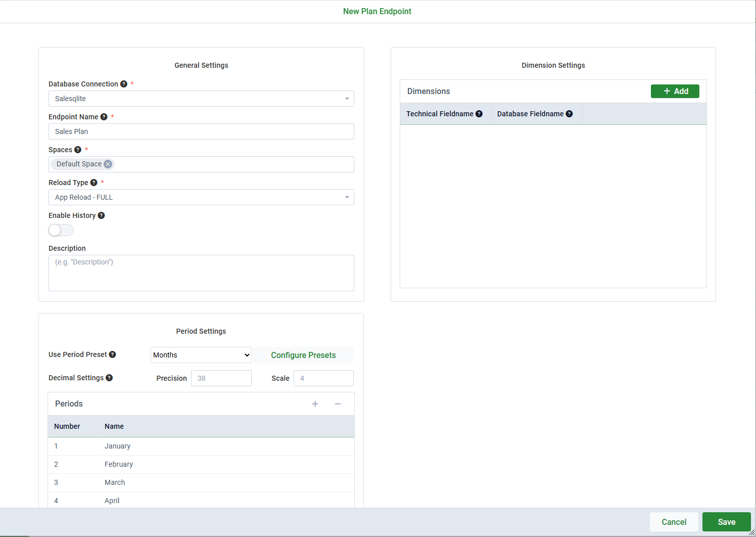Viewport: 756px width, 537px height.
Task: Add a new period with plus icon
Action: tap(315, 404)
